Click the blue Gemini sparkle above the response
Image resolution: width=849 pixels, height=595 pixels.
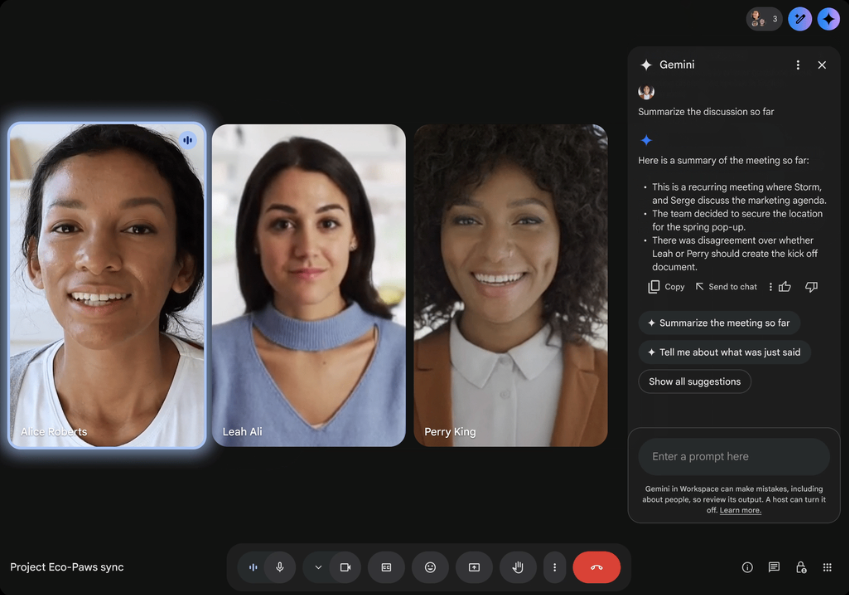[x=646, y=141]
